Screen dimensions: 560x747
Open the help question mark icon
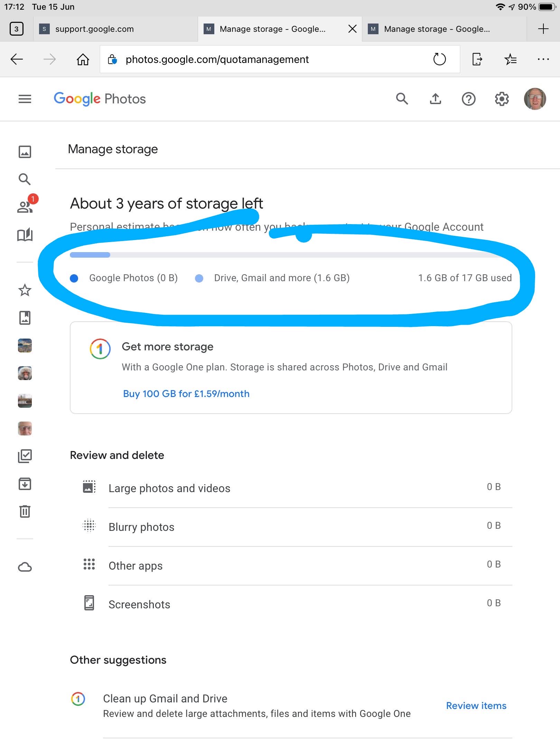coord(468,99)
